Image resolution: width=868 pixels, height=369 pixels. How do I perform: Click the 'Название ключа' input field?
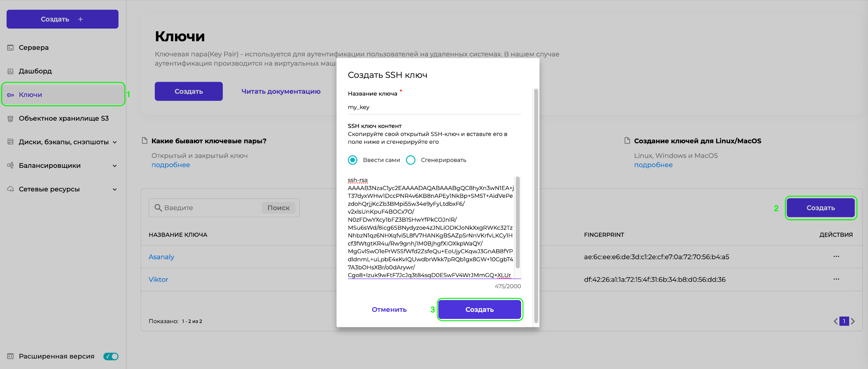[434, 107]
